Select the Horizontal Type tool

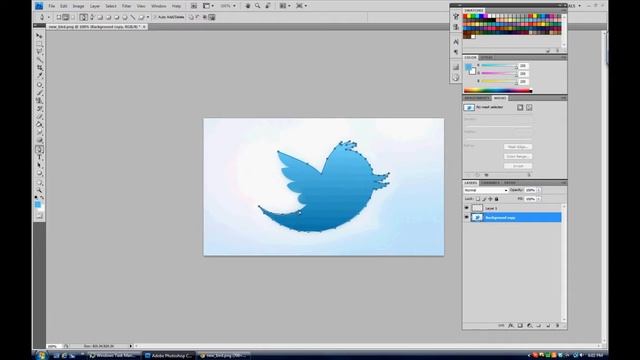(39, 158)
